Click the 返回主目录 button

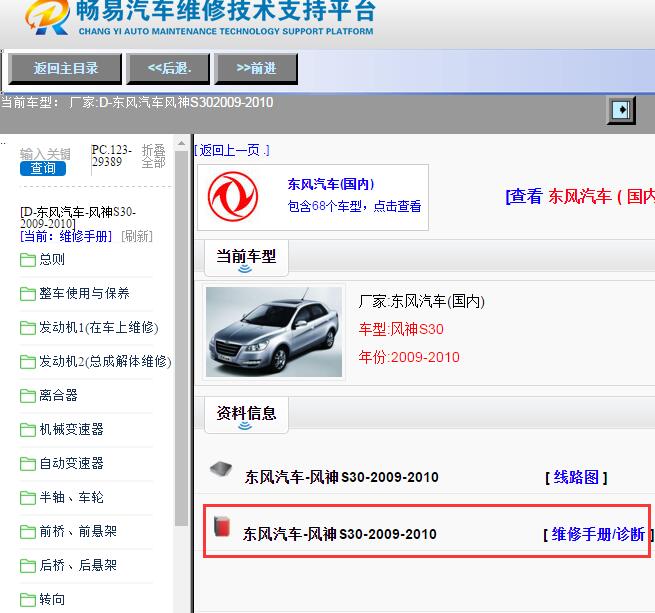pyautogui.click(x=65, y=68)
